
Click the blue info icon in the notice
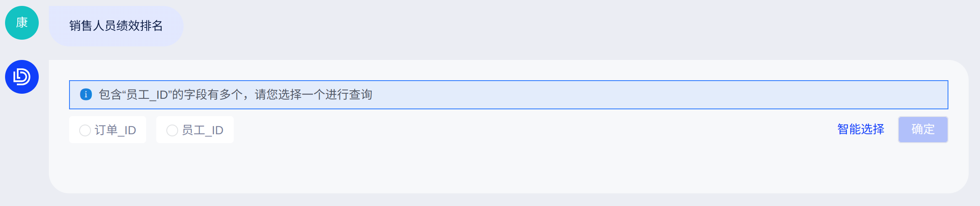(x=86, y=95)
